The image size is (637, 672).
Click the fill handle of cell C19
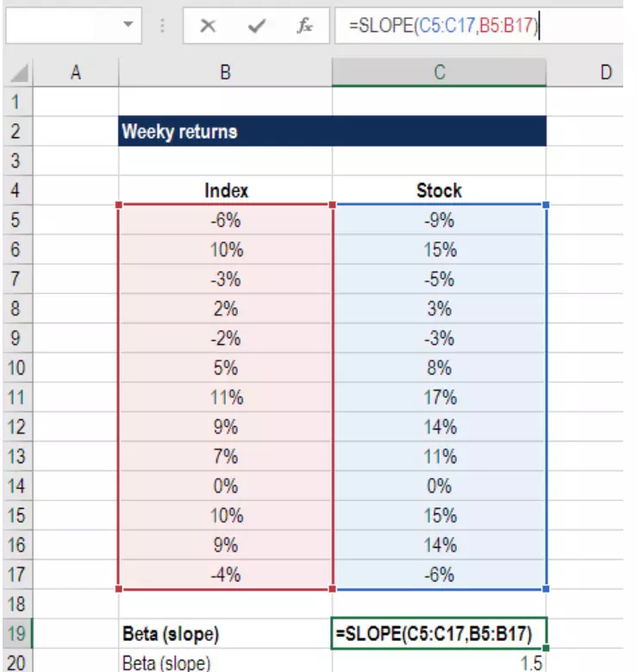click(x=546, y=648)
